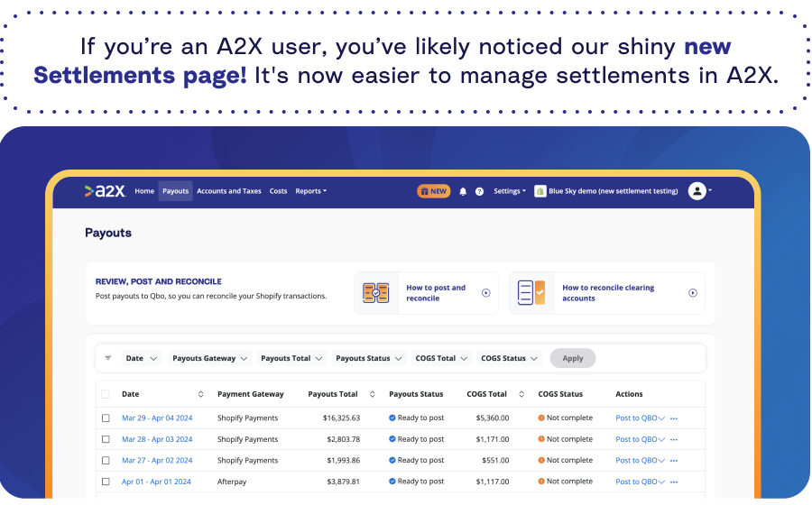Check the Mar 27 - Apr 02 2024 row checkbox
The width and height of the screenshot is (812, 505).
click(x=106, y=461)
